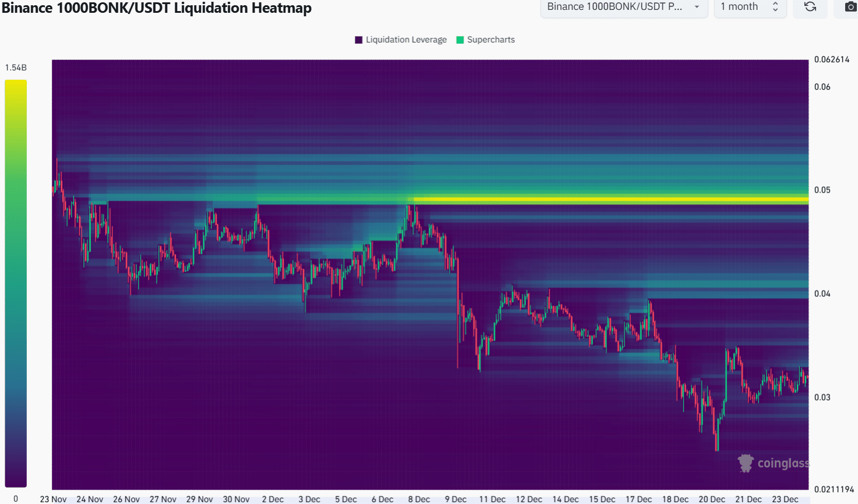Click the 0.0211194 price axis label

click(x=834, y=489)
